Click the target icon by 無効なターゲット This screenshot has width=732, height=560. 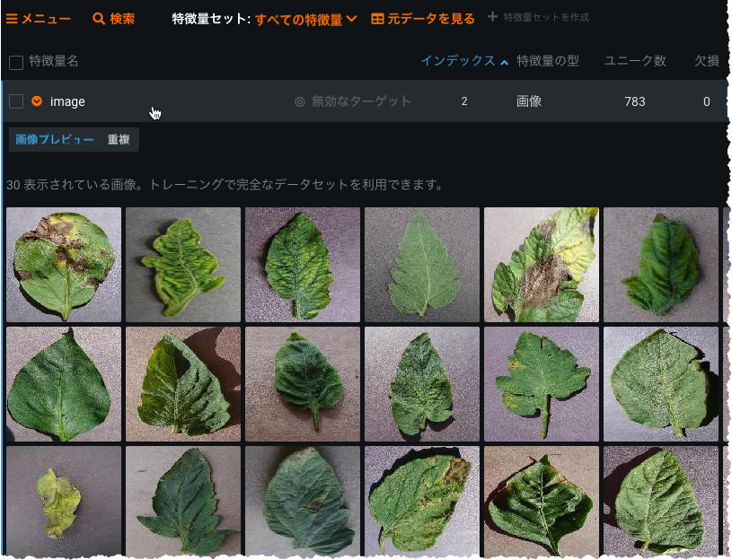coord(300,101)
